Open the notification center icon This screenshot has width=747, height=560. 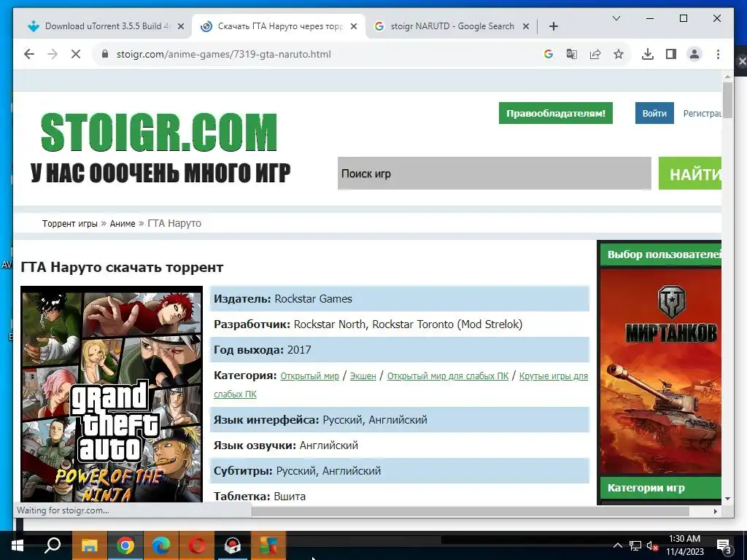(x=724, y=545)
